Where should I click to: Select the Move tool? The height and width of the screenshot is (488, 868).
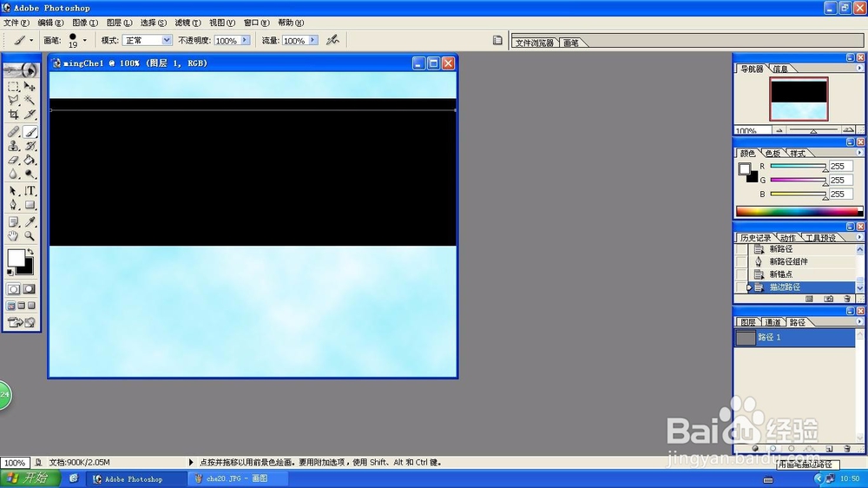tap(30, 87)
